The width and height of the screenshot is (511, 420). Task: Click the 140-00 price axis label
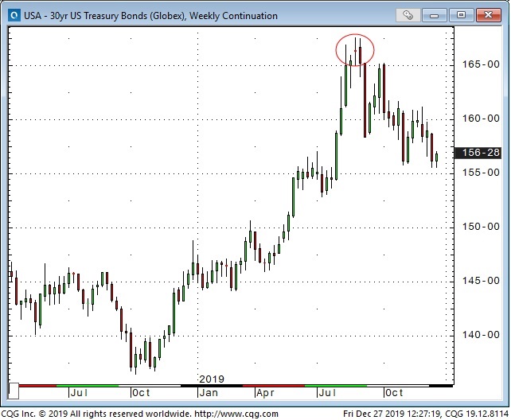481,335
